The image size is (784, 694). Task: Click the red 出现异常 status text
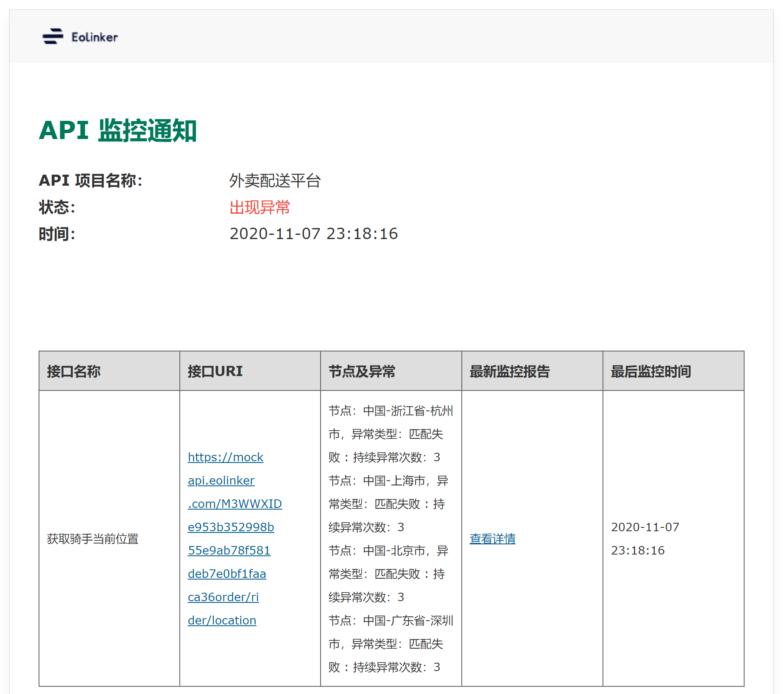pyautogui.click(x=259, y=208)
